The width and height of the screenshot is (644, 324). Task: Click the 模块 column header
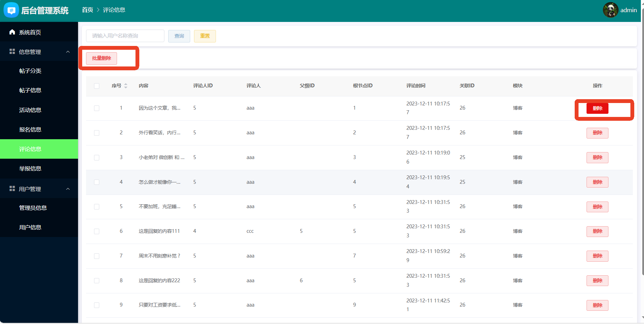click(x=518, y=86)
